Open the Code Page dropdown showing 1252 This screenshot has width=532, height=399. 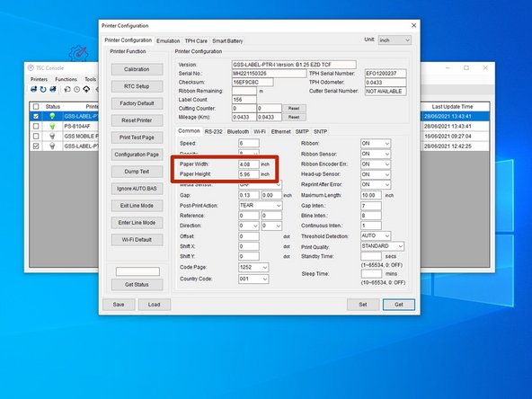coord(253,268)
